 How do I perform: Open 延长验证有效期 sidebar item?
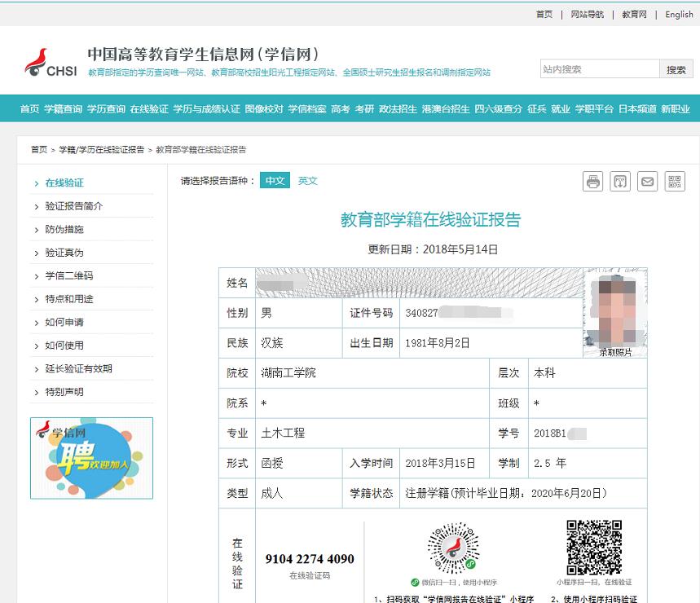tap(78, 368)
